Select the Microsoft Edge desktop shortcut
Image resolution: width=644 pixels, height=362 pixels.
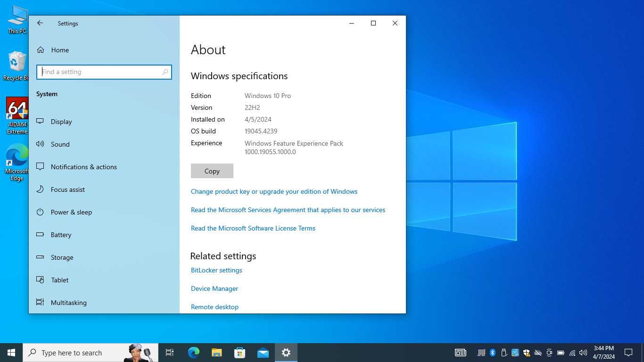(x=17, y=163)
